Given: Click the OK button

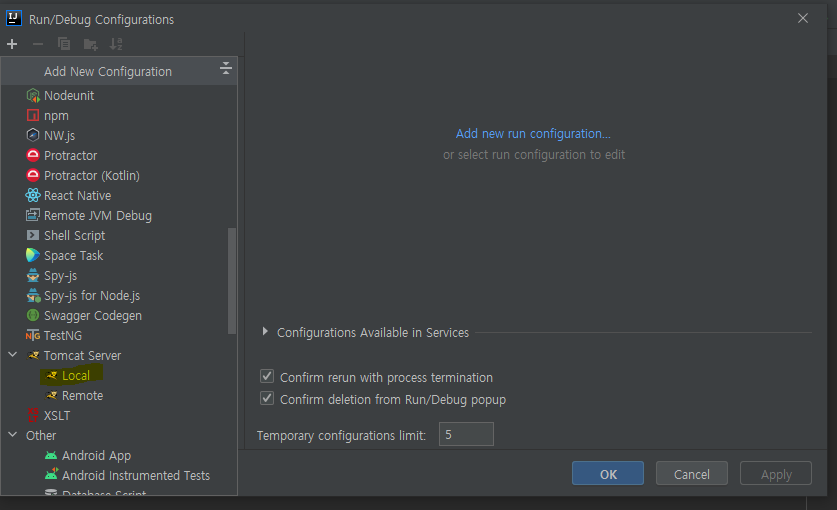Looking at the screenshot, I should click(x=607, y=474).
